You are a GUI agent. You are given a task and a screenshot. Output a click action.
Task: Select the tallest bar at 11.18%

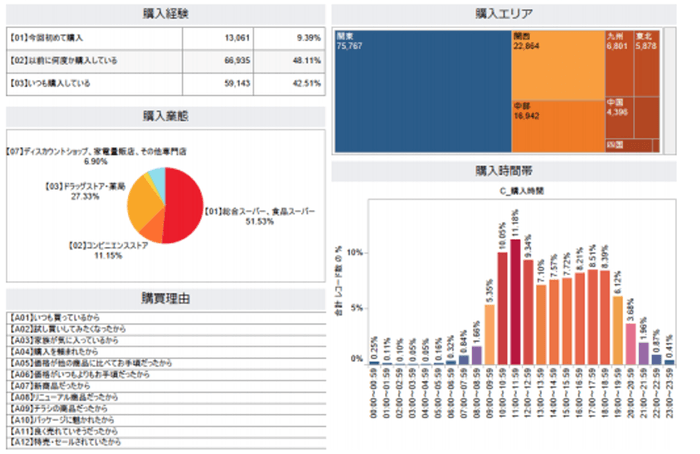pyautogui.click(x=515, y=300)
